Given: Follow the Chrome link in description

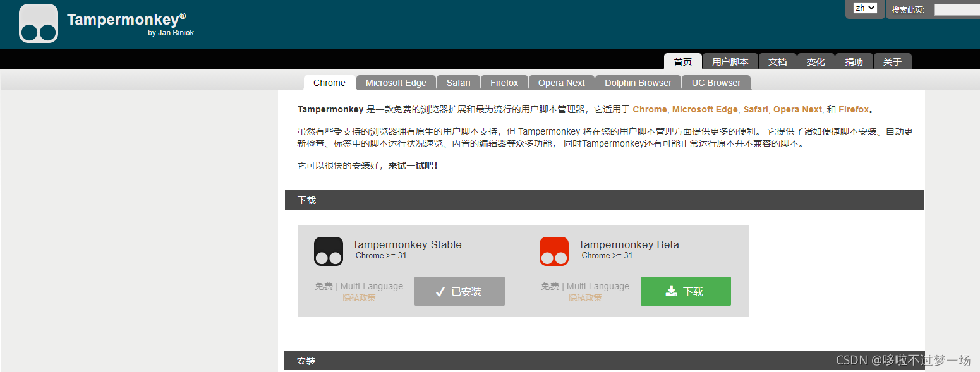Looking at the screenshot, I should coord(650,109).
